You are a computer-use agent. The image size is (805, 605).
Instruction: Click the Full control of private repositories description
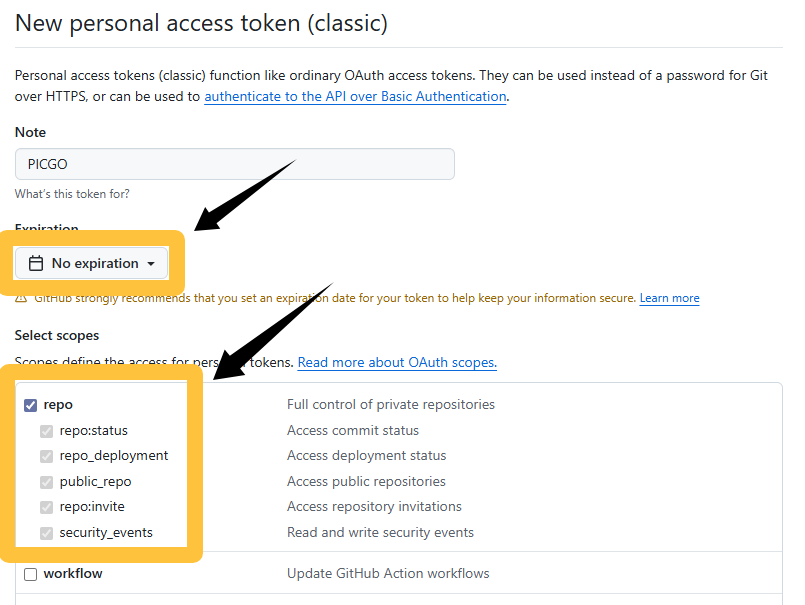(391, 404)
